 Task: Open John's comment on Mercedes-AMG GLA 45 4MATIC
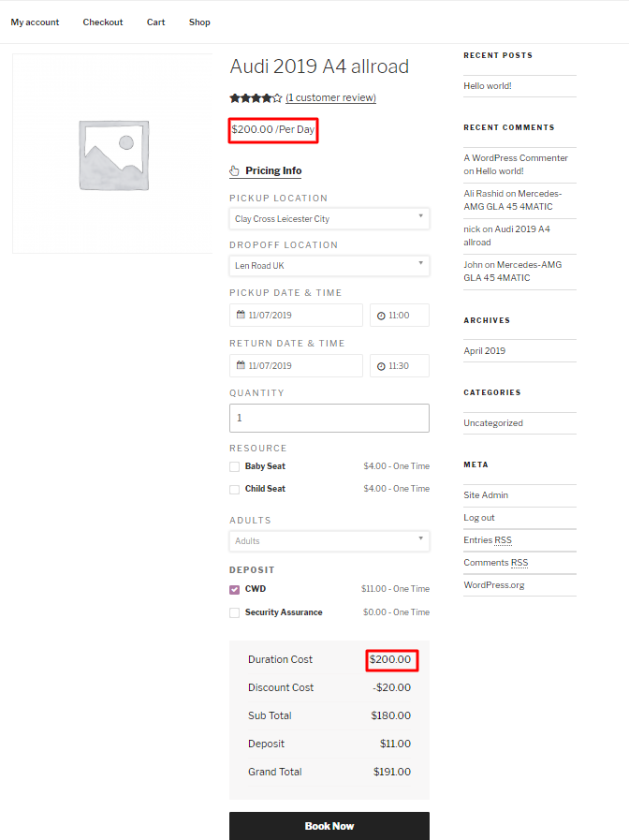[x=513, y=271]
